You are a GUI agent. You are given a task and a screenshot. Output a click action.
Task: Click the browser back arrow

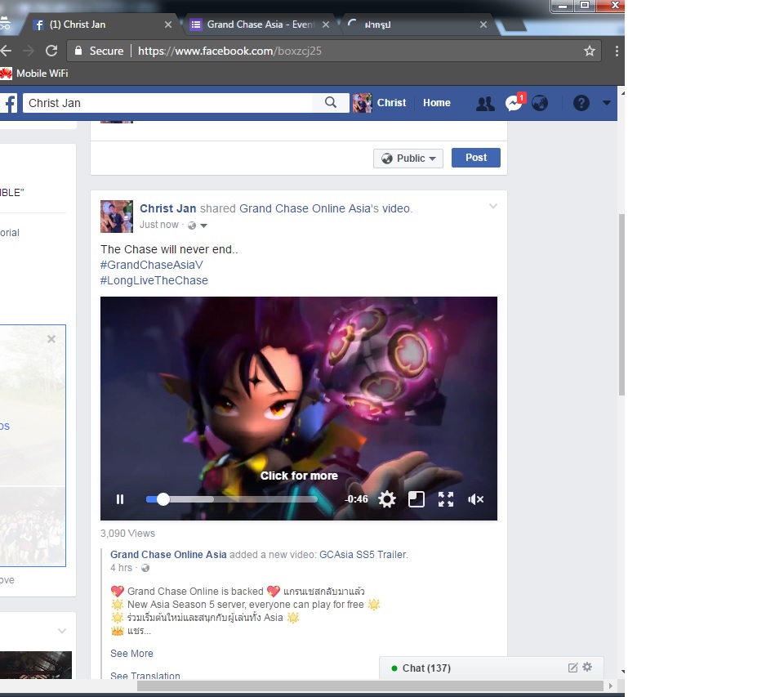pyautogui.click(x=6, y=51)
